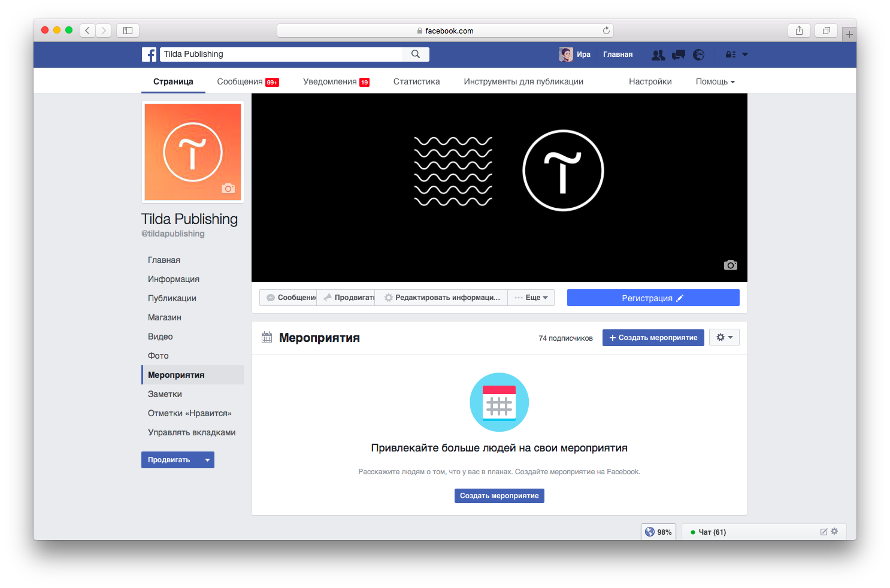Click the Tilda Publishing search field
Viewport: 890px width, 588px height.
(x=281, y=54)
